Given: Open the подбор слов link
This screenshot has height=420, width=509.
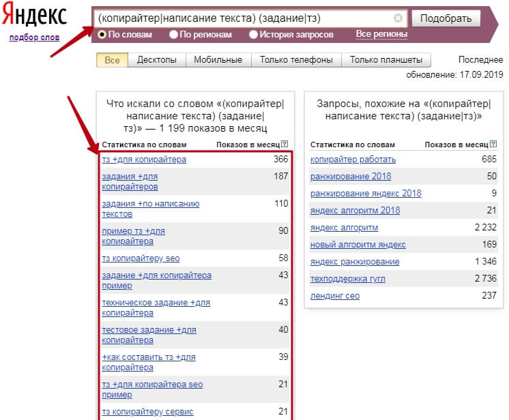Looking at the screenshot, I should point(34,37).
